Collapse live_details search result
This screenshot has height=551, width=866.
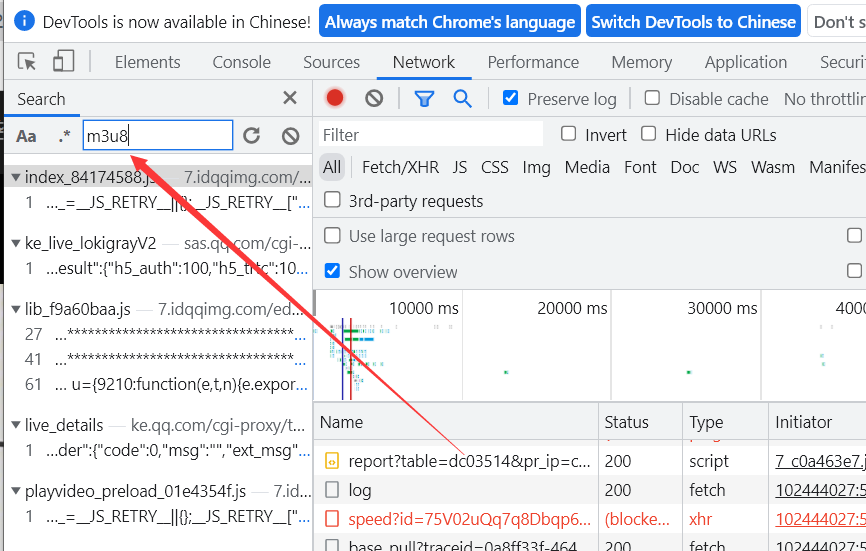coord(16,425)
